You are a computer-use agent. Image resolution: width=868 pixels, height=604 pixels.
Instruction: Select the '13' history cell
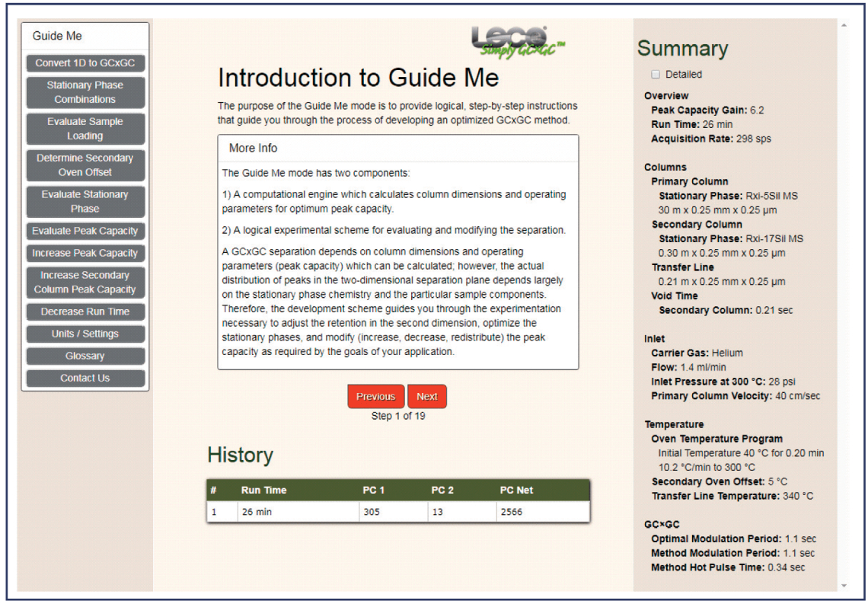point(462,512)
